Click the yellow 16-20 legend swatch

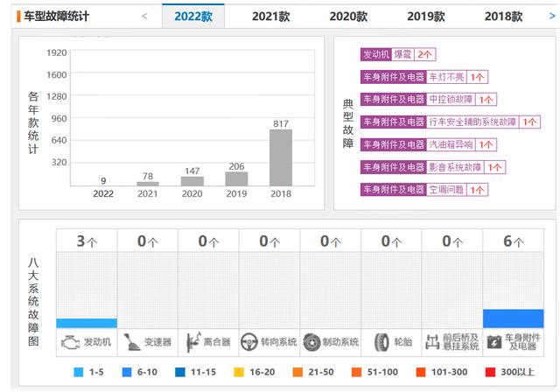(239, 372)
